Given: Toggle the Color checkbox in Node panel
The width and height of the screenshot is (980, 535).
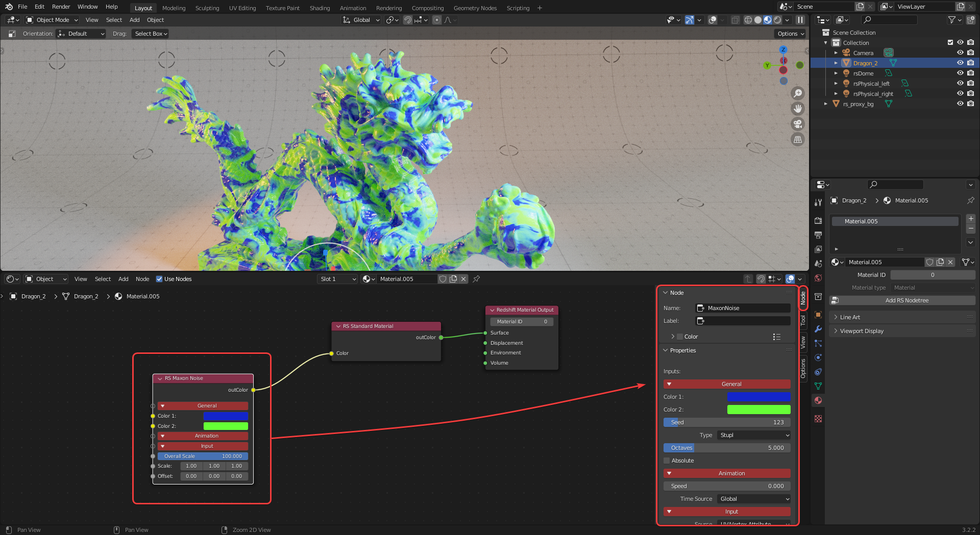Looking at the screenshot, I should [x=680, y=337].
